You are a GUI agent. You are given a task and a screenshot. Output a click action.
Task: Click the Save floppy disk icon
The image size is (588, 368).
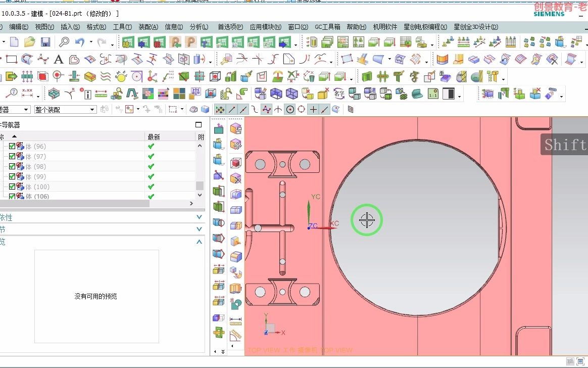coord(45,42)
